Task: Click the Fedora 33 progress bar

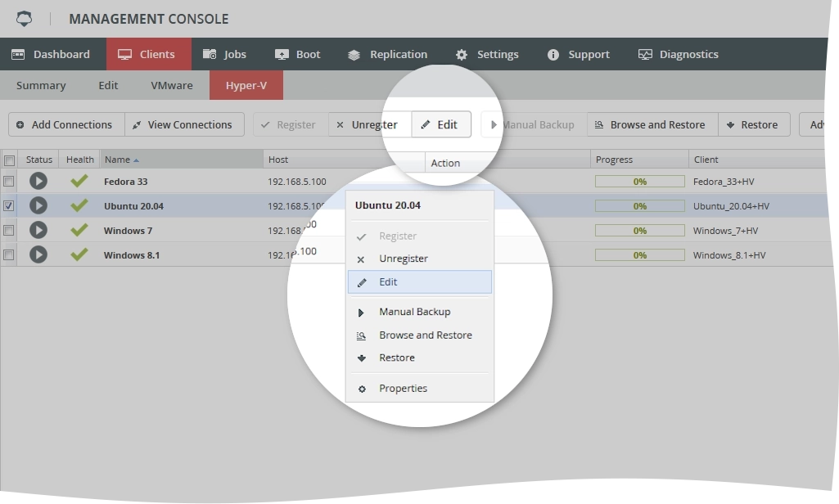Action: click(640, 182)
